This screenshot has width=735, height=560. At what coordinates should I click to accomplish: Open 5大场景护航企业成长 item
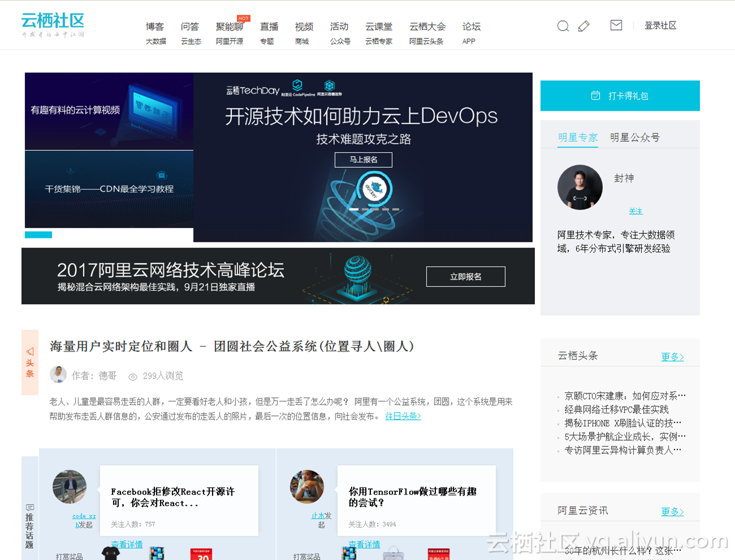[x=625, y=436]
